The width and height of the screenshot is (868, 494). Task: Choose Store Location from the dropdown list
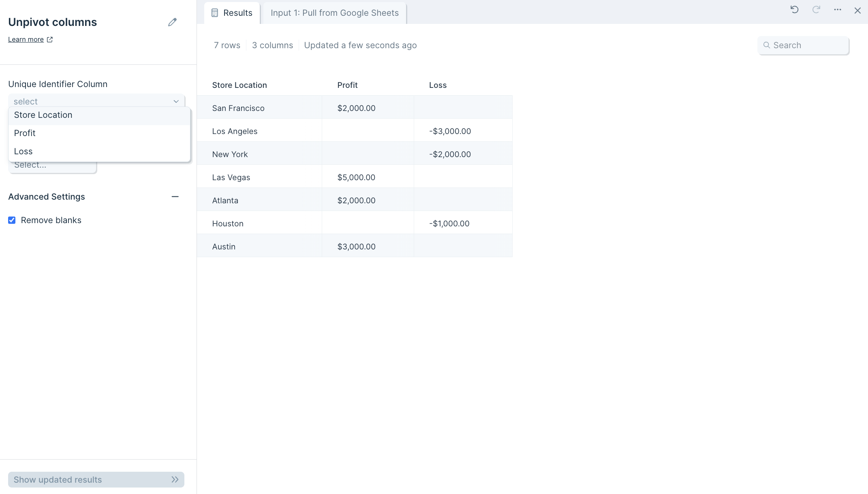click(43, 115)
